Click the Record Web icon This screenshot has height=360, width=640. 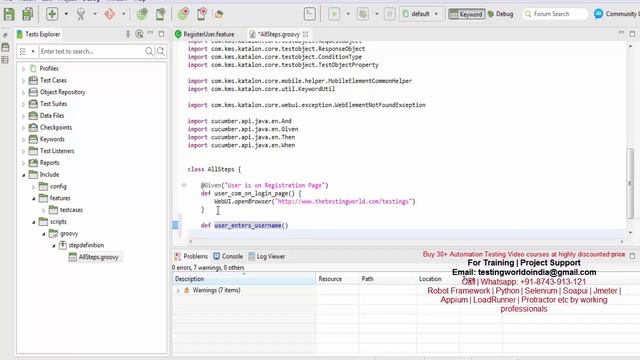[183, 14]
